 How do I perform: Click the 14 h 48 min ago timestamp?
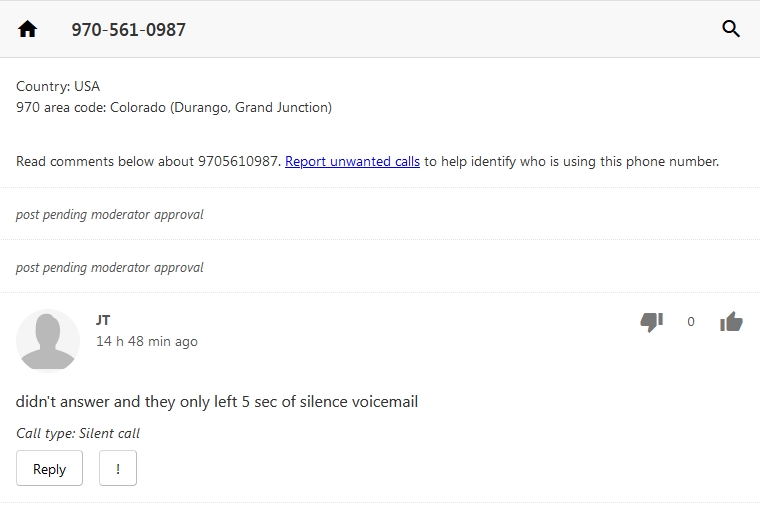[147, 341]
